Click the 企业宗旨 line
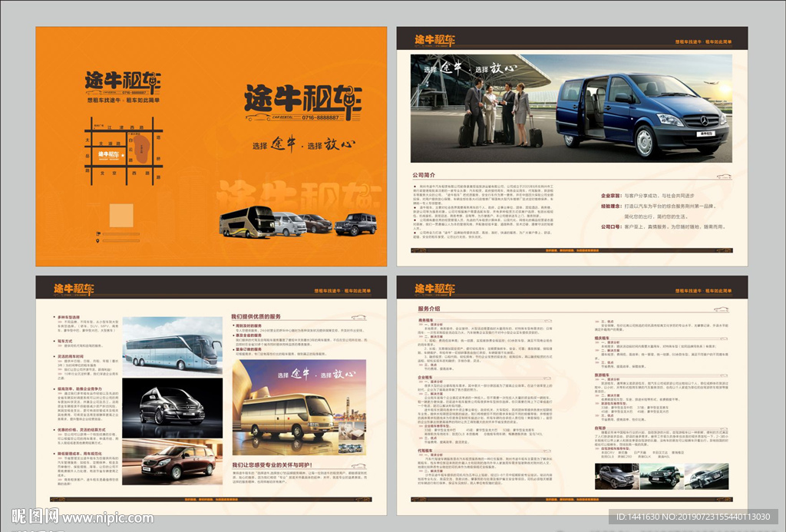Viewport: 786px width, 532px height. (x=648, y=196)
